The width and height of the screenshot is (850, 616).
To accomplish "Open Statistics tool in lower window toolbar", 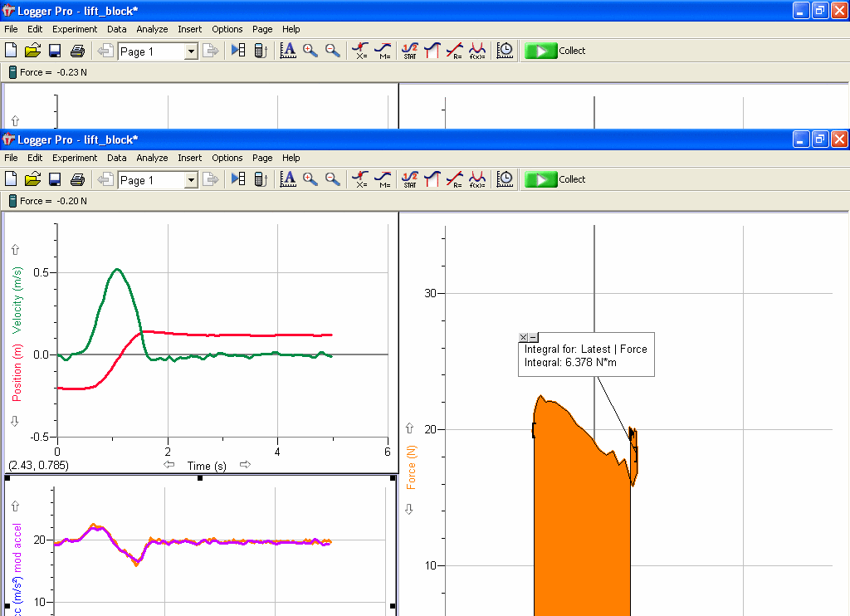I will pyautogui.click(x=409, y=179).
